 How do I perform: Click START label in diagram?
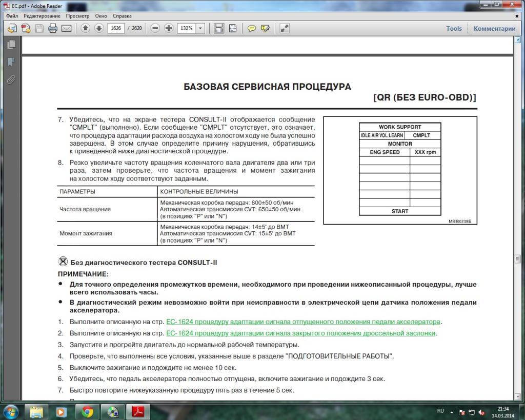(400, 211)
